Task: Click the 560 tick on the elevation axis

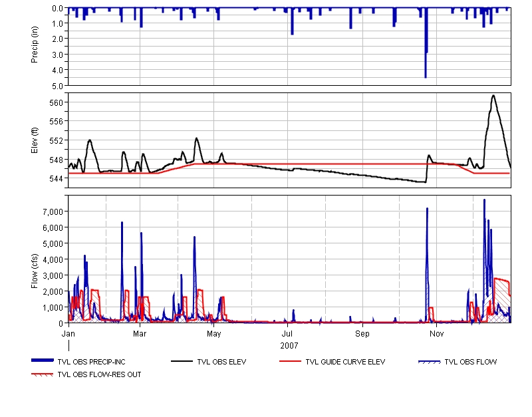Action: (x=56, y=102)
